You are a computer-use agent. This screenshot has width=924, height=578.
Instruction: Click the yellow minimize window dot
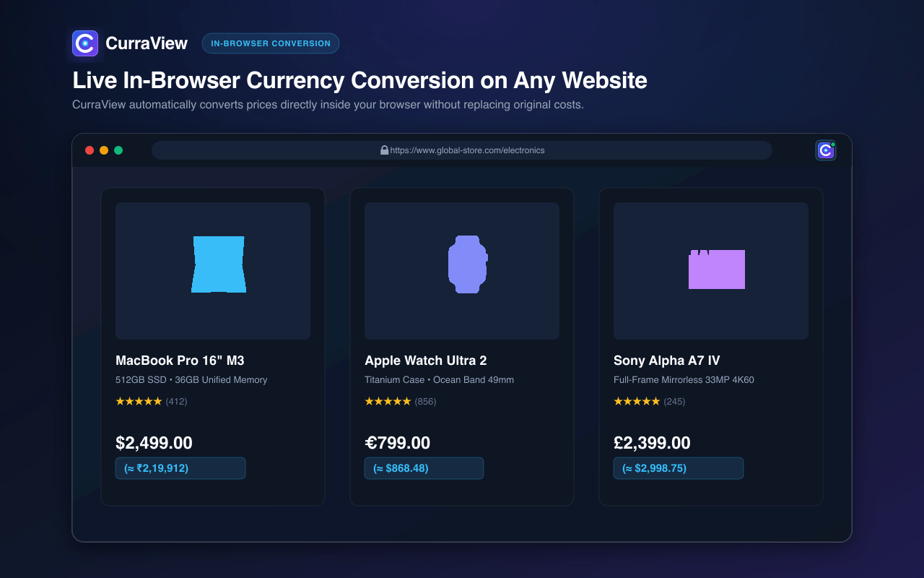point(104,150)
